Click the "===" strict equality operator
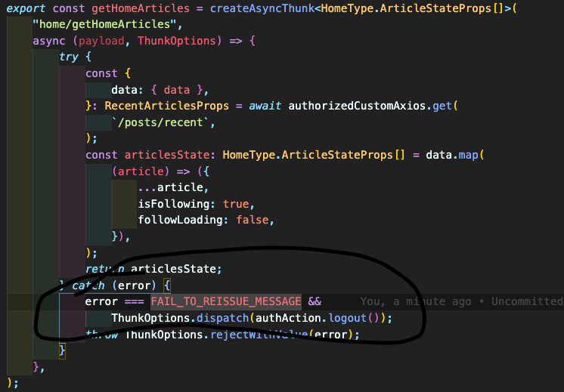Viewport: 564px width, 392px height. (134, 301)
